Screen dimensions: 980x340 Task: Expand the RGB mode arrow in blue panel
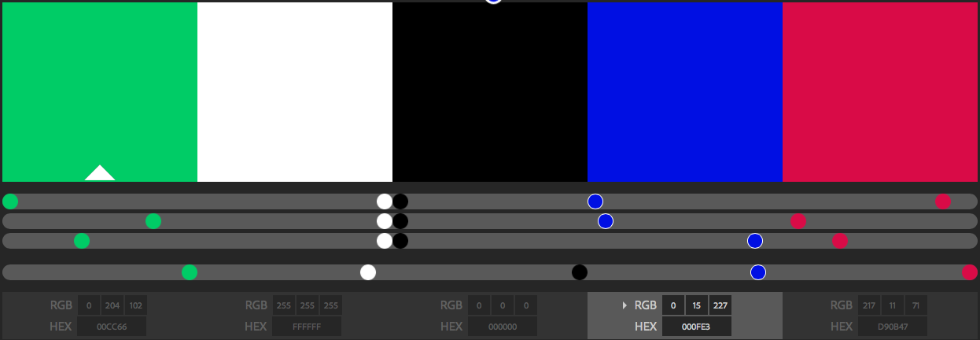coord(624,305)
